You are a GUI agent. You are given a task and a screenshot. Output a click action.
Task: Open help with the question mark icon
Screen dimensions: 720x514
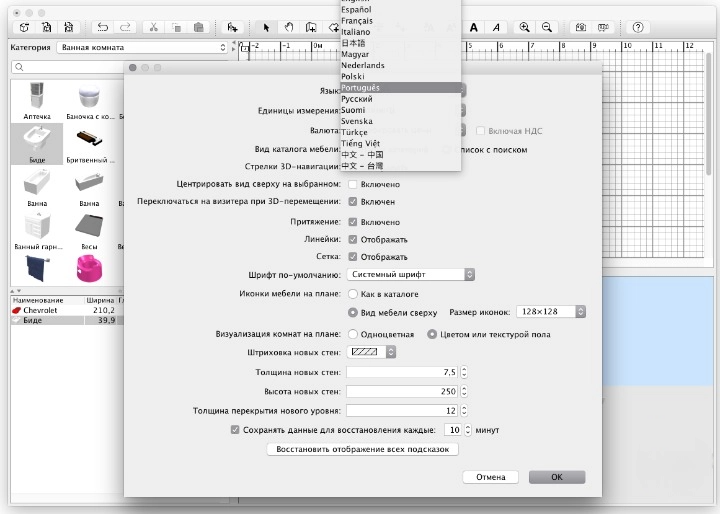tap(638, 27)
